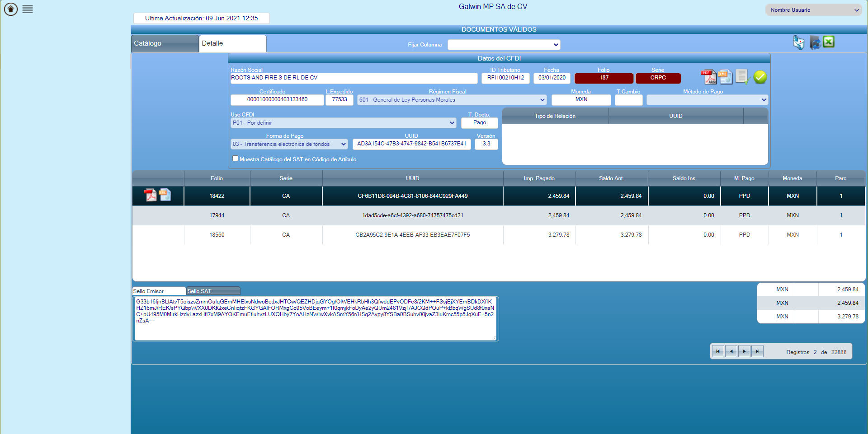Click the record number 2 in Registros
The height and width of the screenshot is (434, 868).
tap(815, 352)
